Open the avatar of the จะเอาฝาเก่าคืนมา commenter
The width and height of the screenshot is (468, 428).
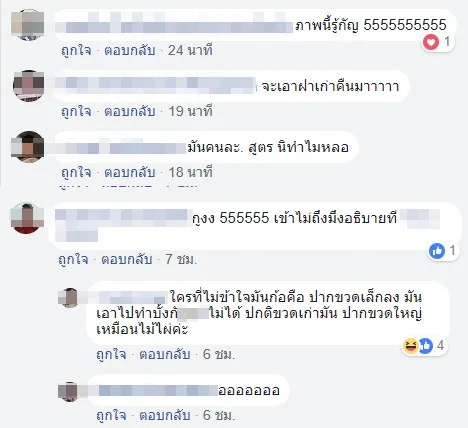(29, 86)
